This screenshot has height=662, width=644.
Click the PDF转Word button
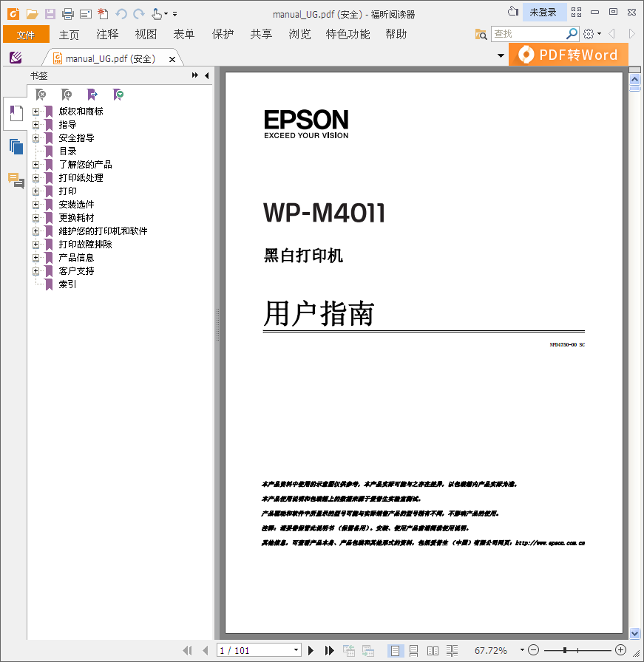569,55
